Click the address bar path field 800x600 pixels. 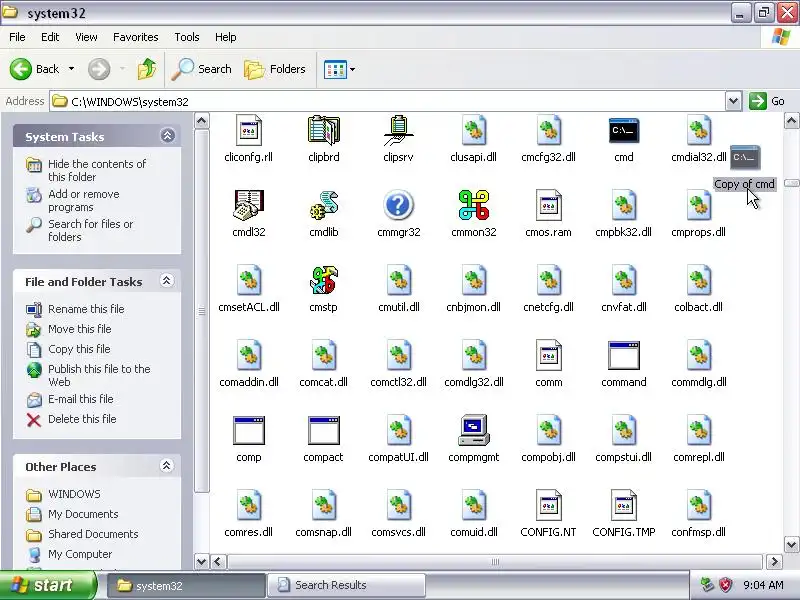[388, 102]
